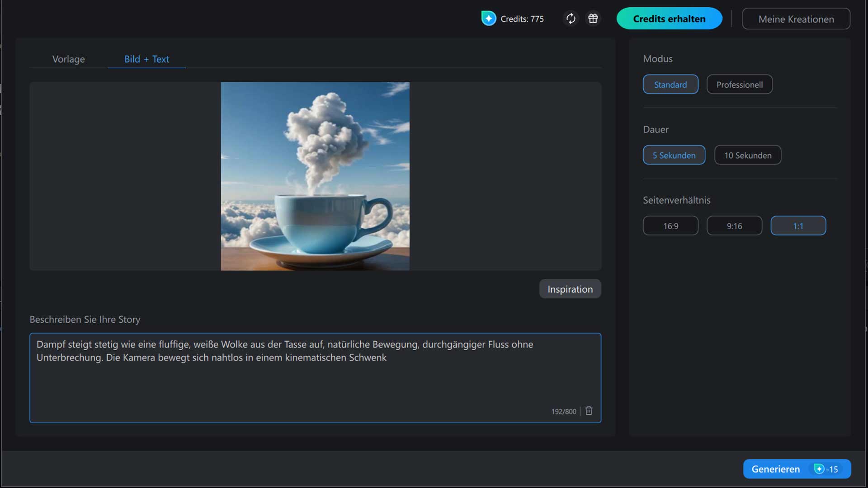868x488 pixels.
Task: Click the blue credits badge icon
Action: [x=489, y=19]
